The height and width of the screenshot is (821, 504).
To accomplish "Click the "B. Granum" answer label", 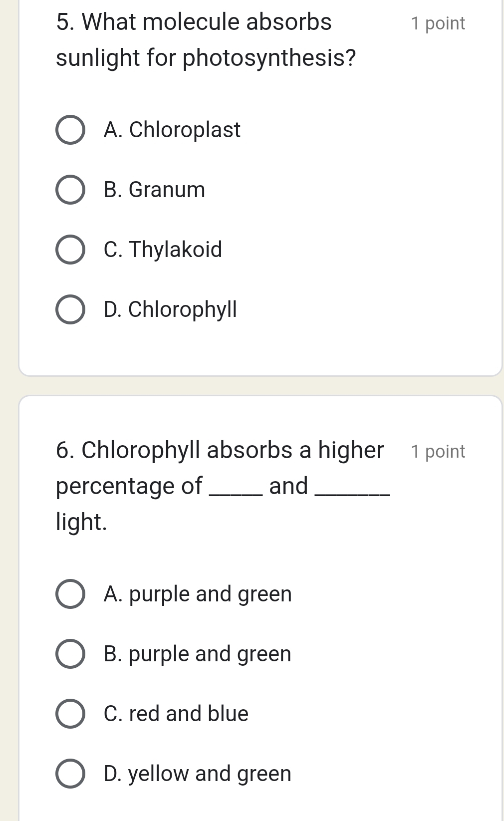I will pos(155,190).
